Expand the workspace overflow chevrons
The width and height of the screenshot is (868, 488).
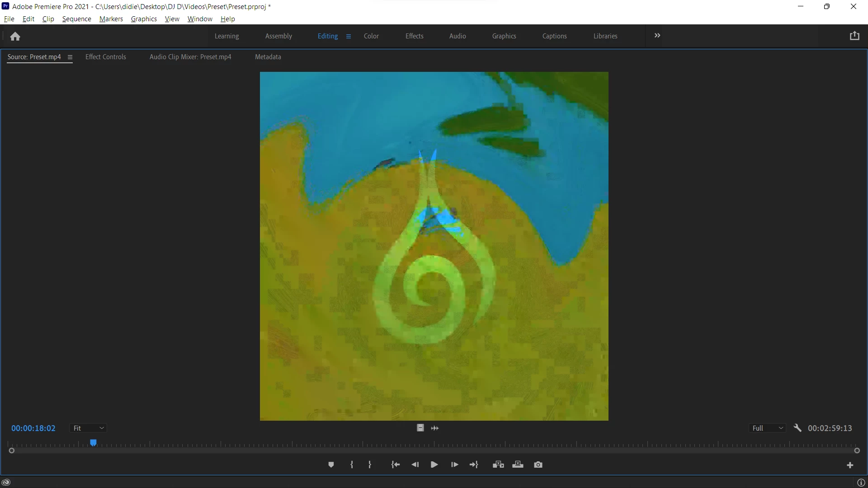[x=657, y=36]
